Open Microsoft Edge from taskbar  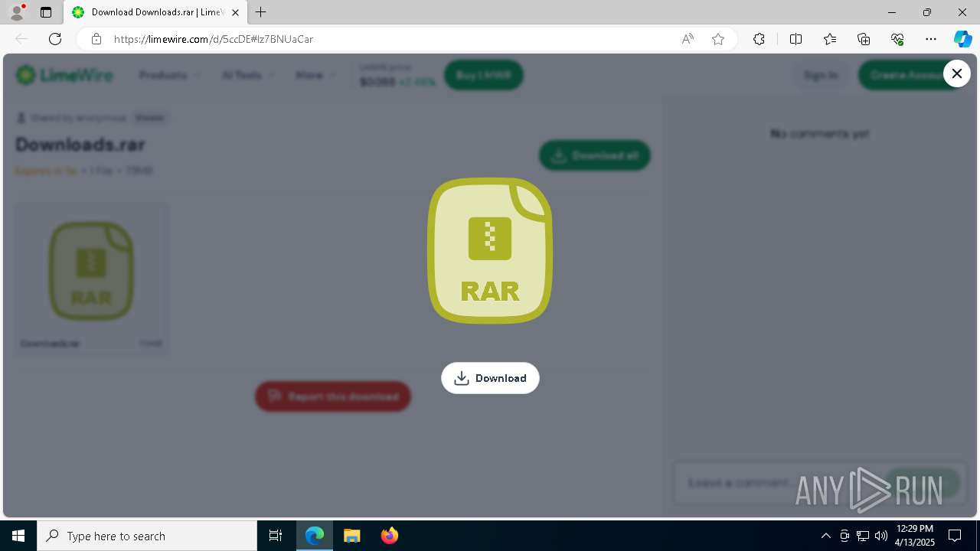[x=315, y=536]
